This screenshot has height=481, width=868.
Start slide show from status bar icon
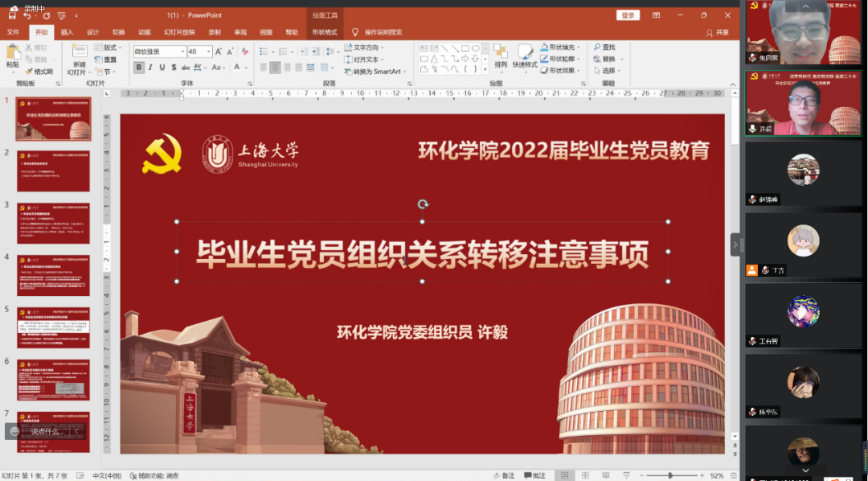[x=626, y=475]
